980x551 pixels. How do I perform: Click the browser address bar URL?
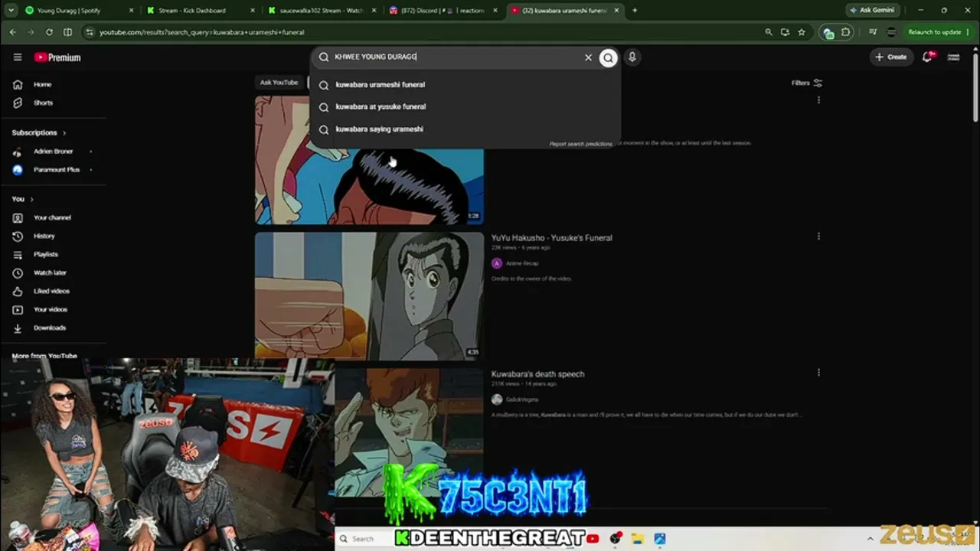[202, 32]
